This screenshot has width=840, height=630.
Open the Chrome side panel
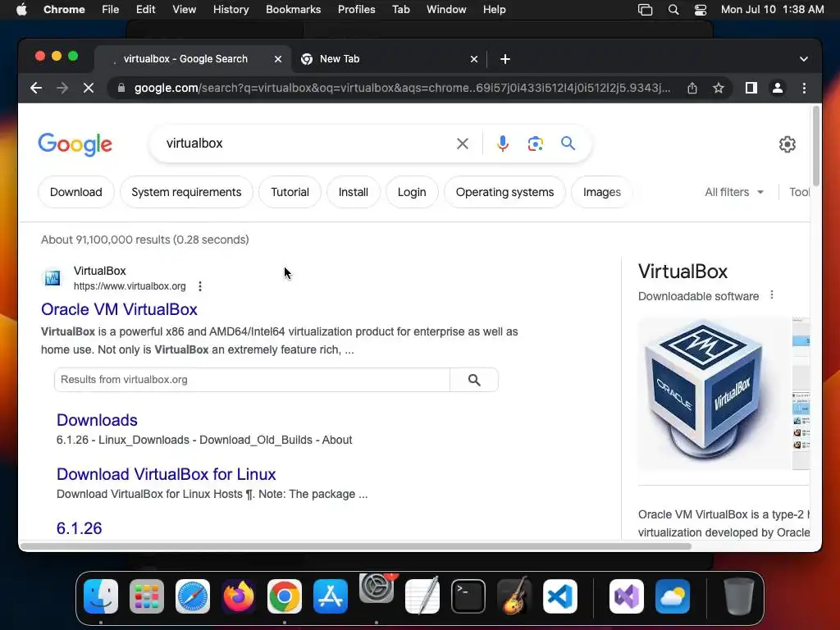(x=751, y=88)
